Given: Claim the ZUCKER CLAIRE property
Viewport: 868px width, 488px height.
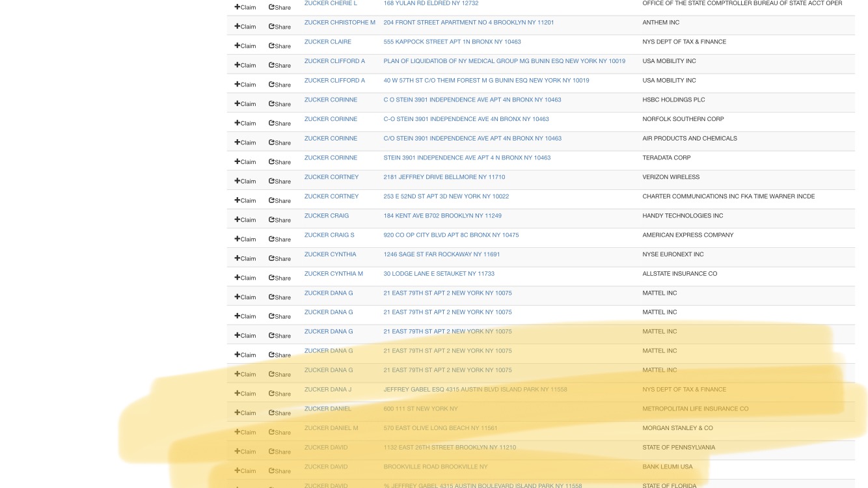Looking at the screenshot, I should [245, 46].
